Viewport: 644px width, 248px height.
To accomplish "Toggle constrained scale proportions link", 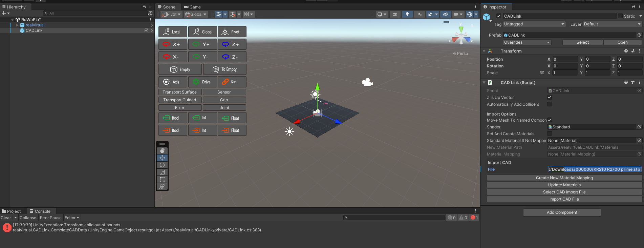I will (x=542, y=73).
